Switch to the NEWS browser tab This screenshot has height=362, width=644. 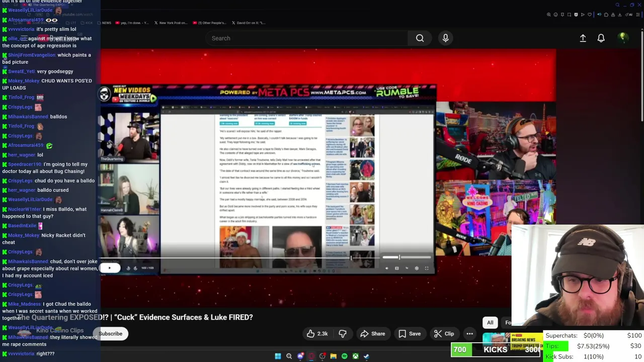point(104,23)
